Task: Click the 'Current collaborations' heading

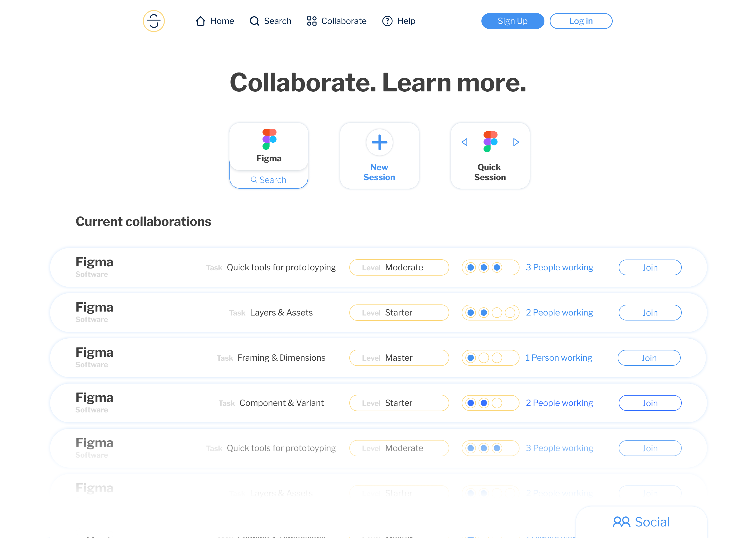Action: click(143, 221)
